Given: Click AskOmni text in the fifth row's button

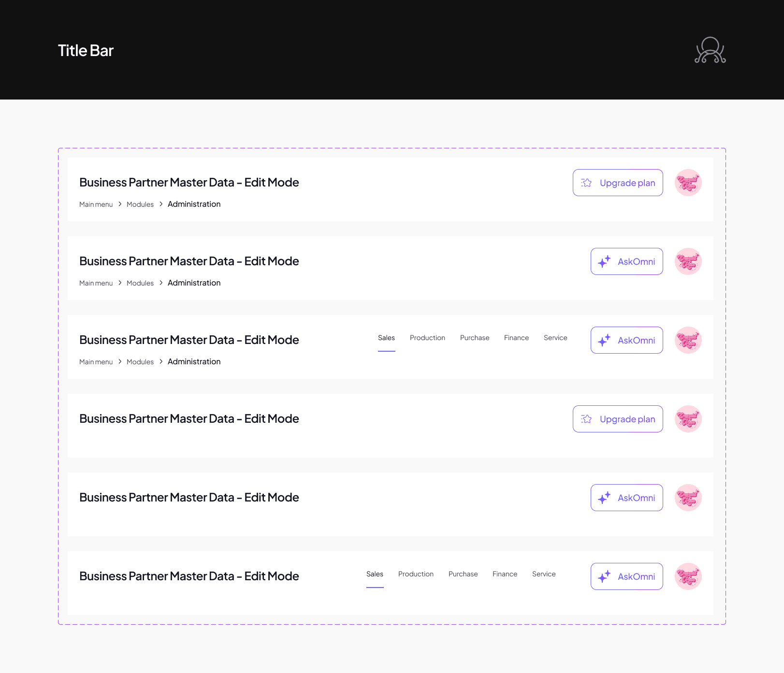Looking at the screenshot, I should 637,498.
